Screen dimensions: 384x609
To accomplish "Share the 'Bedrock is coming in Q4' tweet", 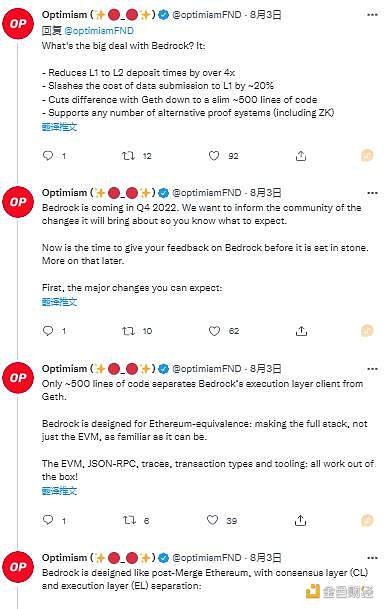I will [301, 331].
